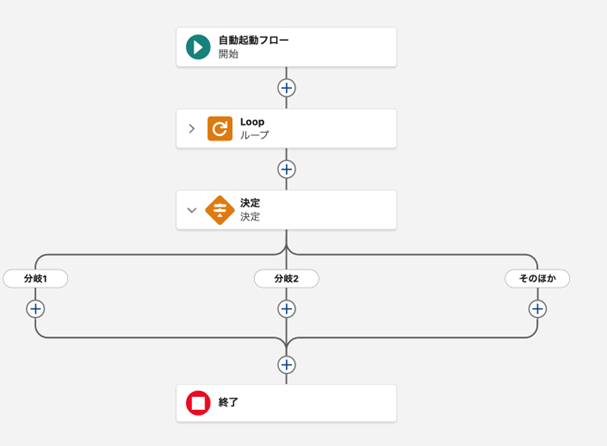Add element between start and Loop
The image size is (607, 446).
pos(287,88)
